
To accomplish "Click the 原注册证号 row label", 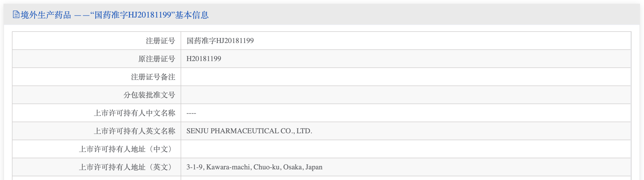I will pos(157,59).
